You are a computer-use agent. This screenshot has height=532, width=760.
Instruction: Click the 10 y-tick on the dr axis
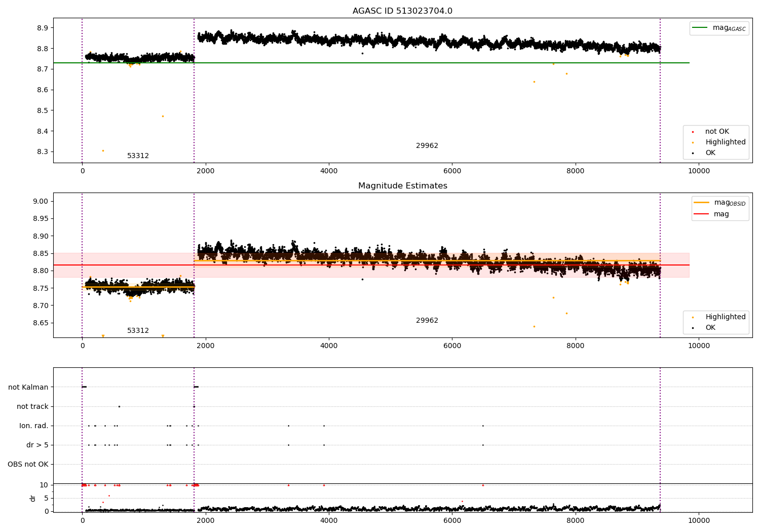point(44,485)
